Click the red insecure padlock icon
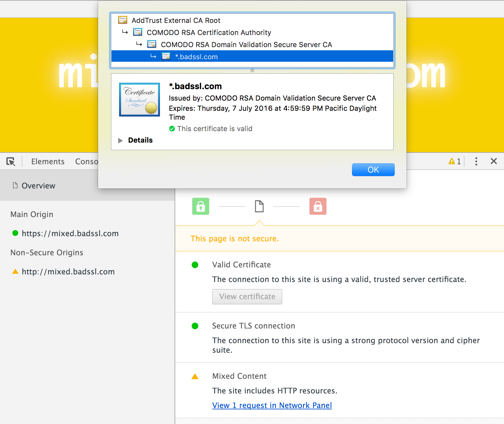The image size is (504, 424). (318, 206)
